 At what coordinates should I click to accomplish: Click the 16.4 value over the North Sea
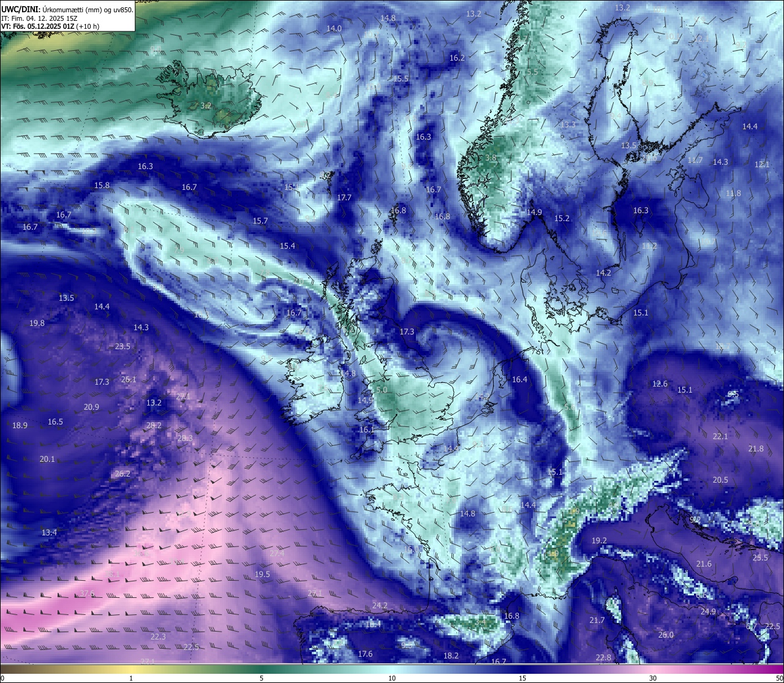pos(519,379)
